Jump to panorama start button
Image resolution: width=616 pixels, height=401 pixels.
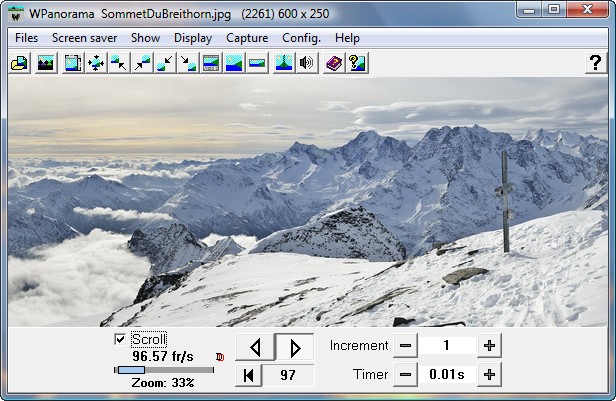click(x=248, y=375)
